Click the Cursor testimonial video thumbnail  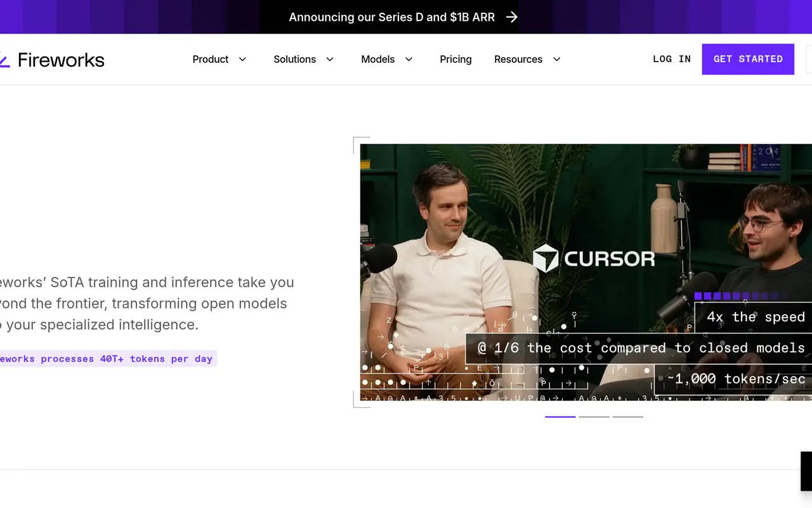[x=586, y=272]
